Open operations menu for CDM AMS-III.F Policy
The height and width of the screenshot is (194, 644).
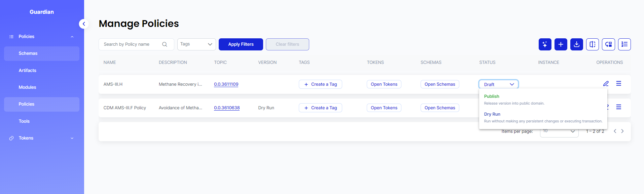coord(618,107)
